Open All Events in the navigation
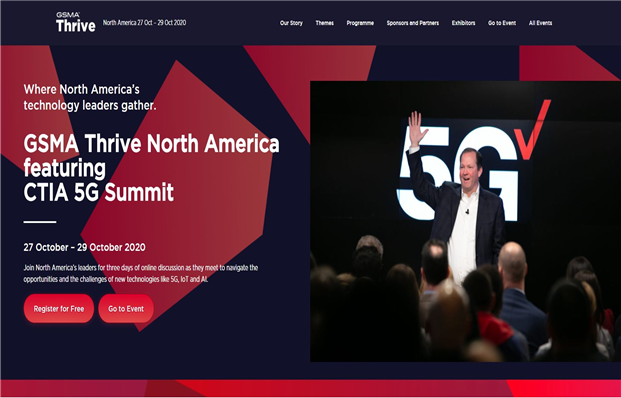 [x=540, y=23]
